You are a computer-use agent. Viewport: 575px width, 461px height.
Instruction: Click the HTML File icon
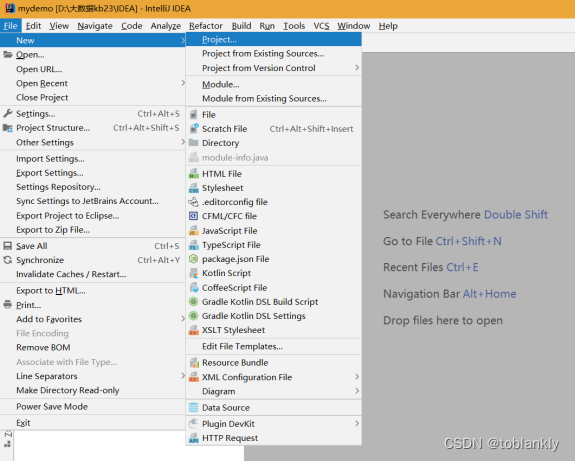194,174
